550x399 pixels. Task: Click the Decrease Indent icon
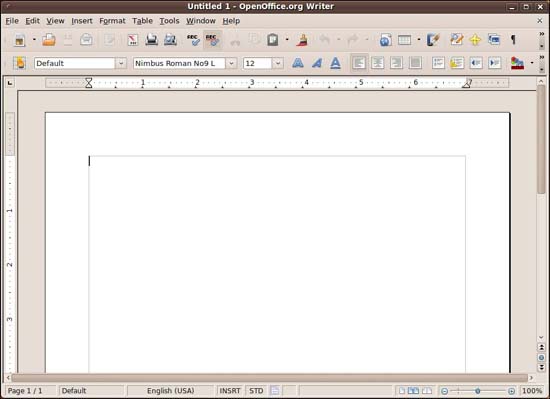(476, 63)
